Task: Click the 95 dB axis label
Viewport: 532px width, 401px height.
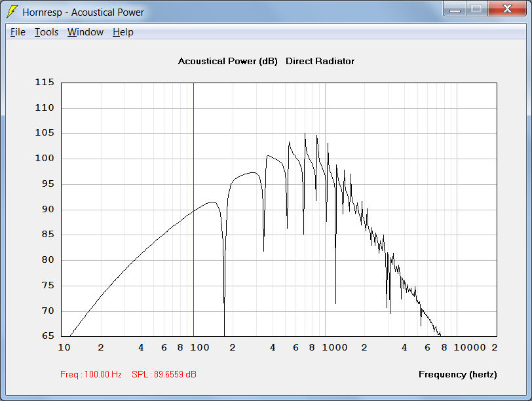Action: [x=48, y=184]
